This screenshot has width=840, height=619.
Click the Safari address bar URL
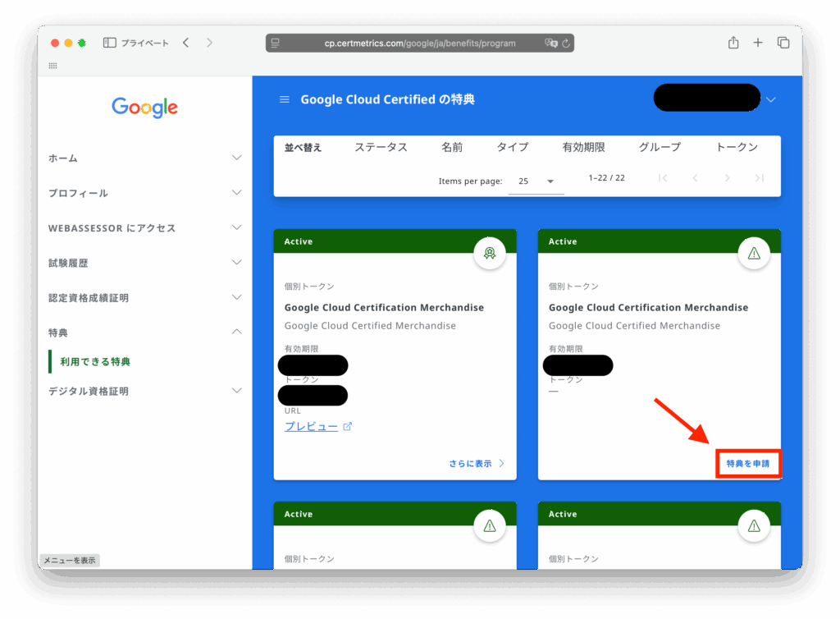pos(420,44)
